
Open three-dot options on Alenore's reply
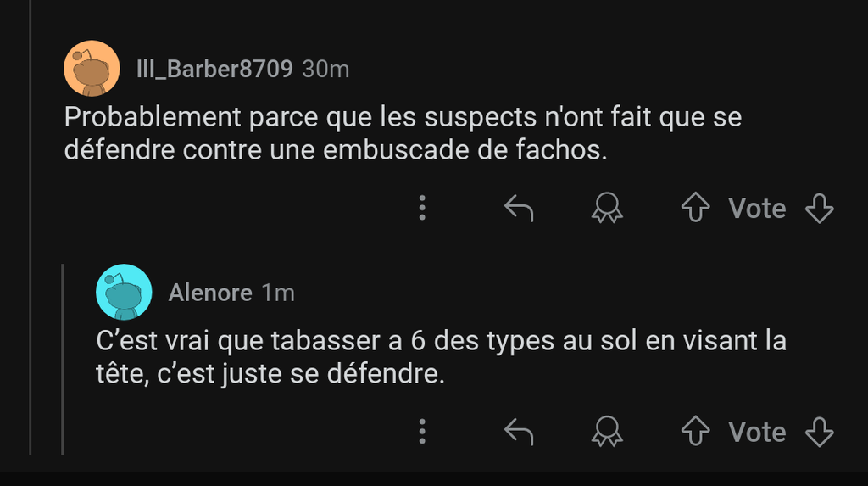[x=422, y=431]
